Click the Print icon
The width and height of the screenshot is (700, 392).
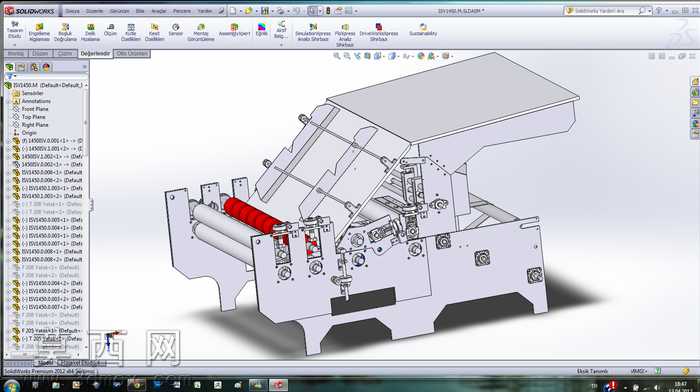pyautogui.click(x=280, y=11)
